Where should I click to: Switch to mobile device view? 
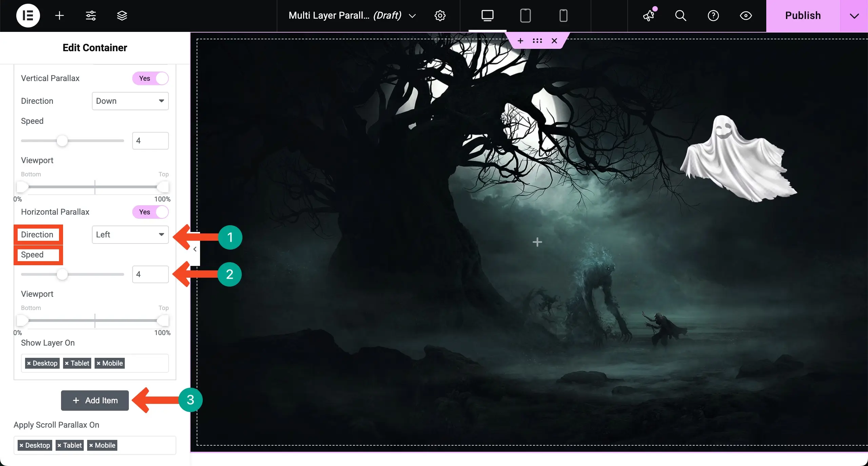(x=563, y=16)
